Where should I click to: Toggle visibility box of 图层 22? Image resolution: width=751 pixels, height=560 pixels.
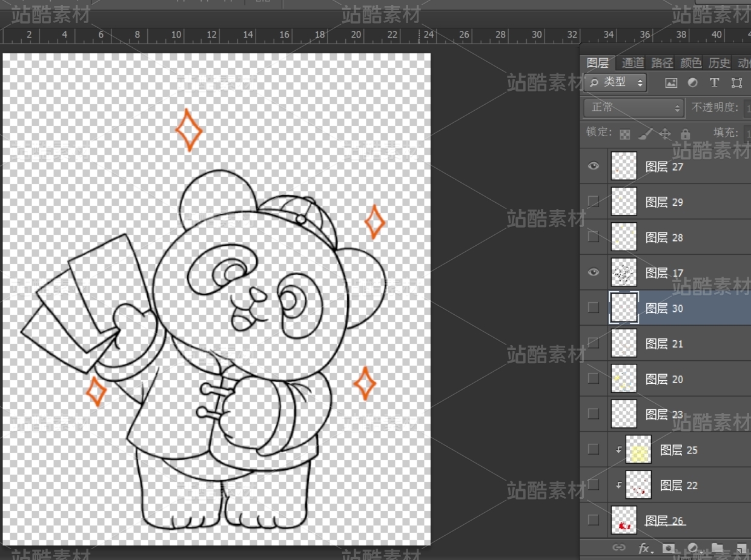tap(594, 484)
